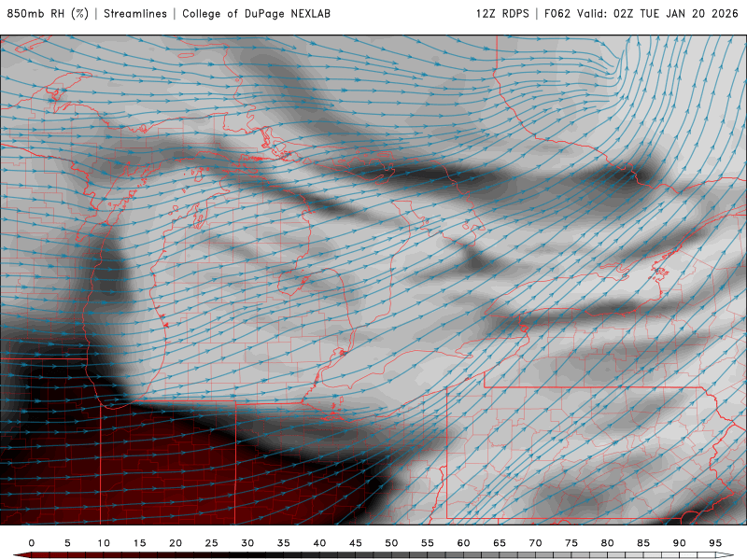Click the '850mb RH (%)' title text
The width and height of the screenshot is (747, 560).
coord(48,13)
